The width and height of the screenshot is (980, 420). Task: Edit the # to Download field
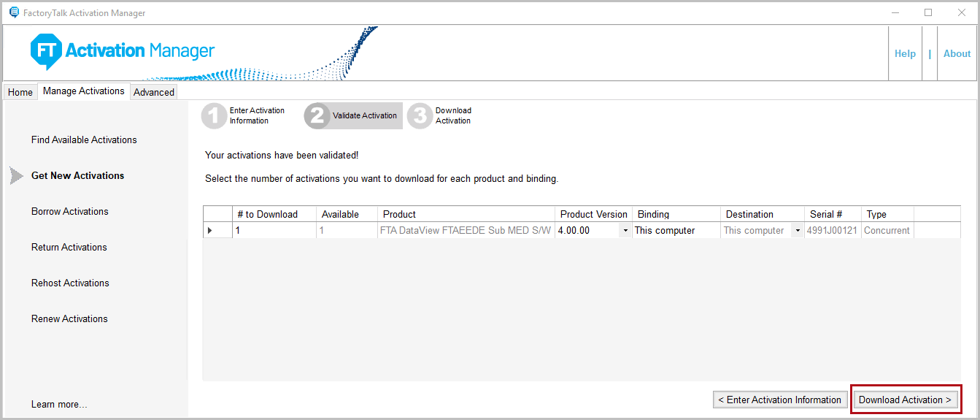[x=274, y=230]
